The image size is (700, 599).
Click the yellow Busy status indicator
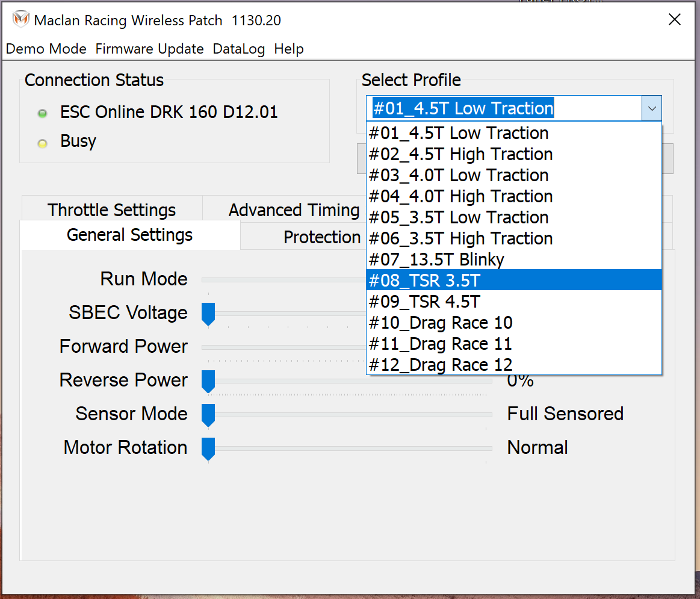coord(42,143)
